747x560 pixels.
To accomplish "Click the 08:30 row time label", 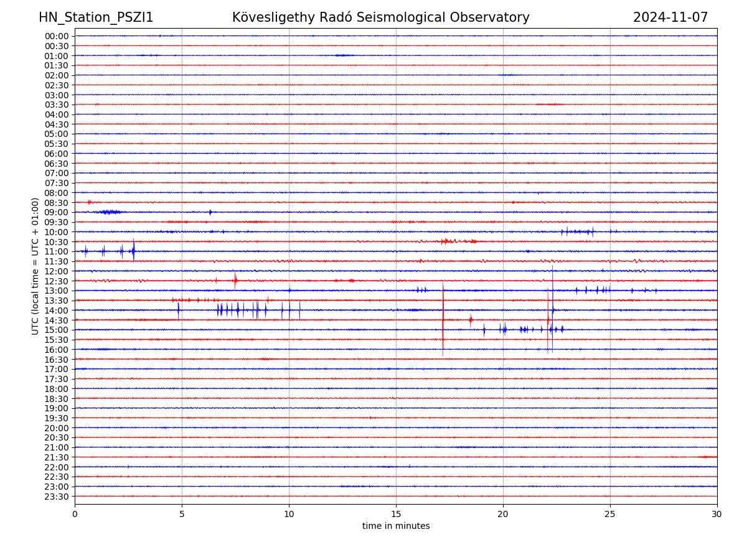I will pyautogui.click(x=57, y=203).
